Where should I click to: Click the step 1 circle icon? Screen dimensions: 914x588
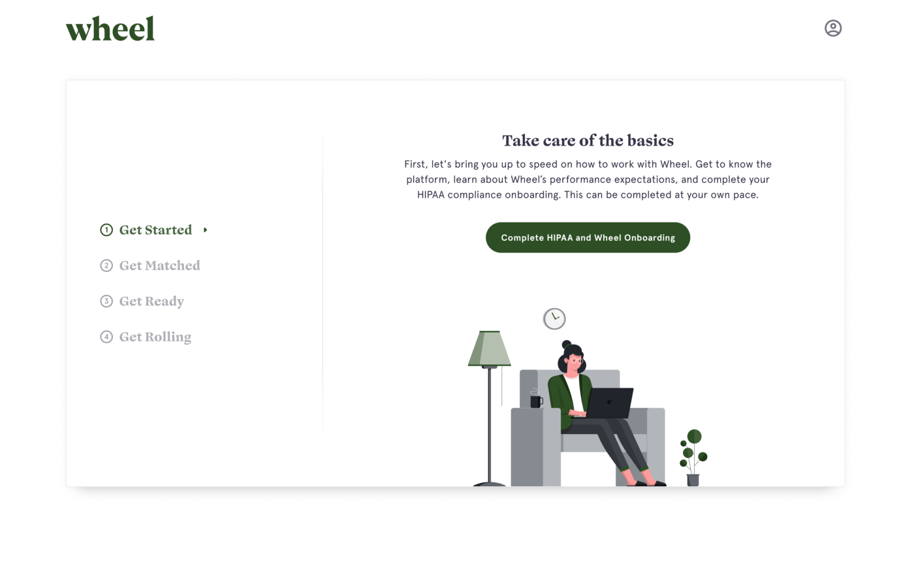pyautogui.click(x=106, y=230)
